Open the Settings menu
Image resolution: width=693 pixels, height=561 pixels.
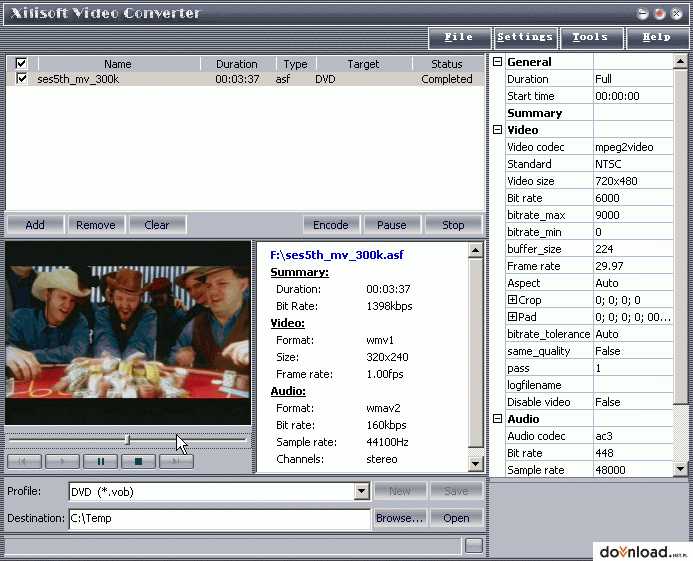(x=525, y=38)
